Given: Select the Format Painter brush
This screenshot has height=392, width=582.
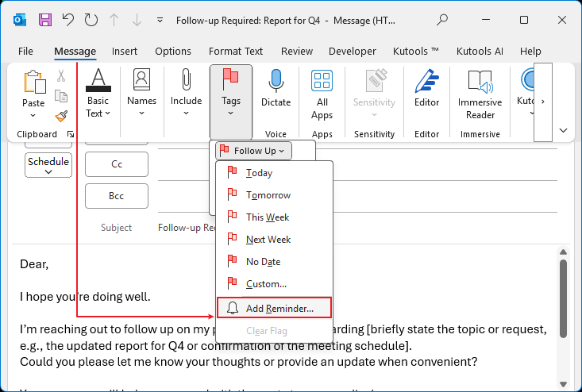Looking at the screenshot, I should coord(61,116).
